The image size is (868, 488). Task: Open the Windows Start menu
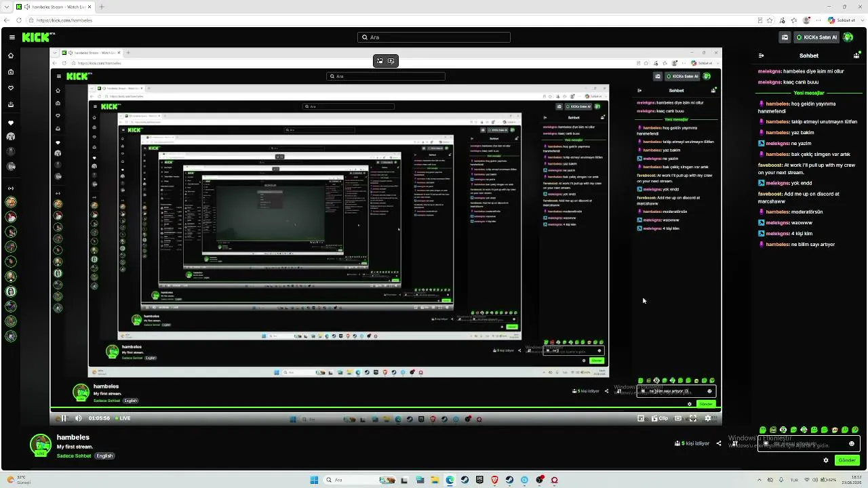coord(314,480)
